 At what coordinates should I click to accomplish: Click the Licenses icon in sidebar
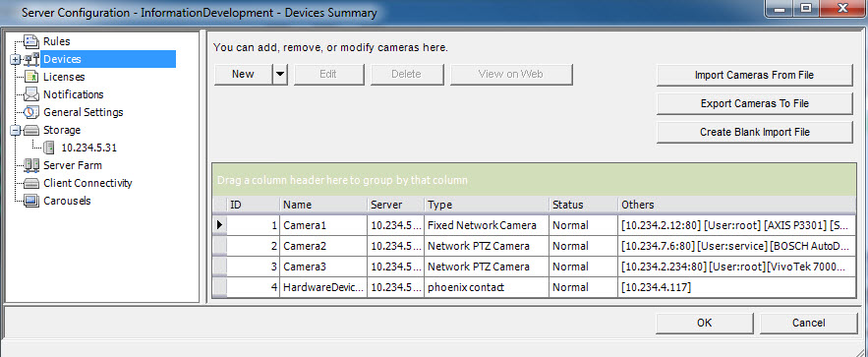(x=31, y=77)
